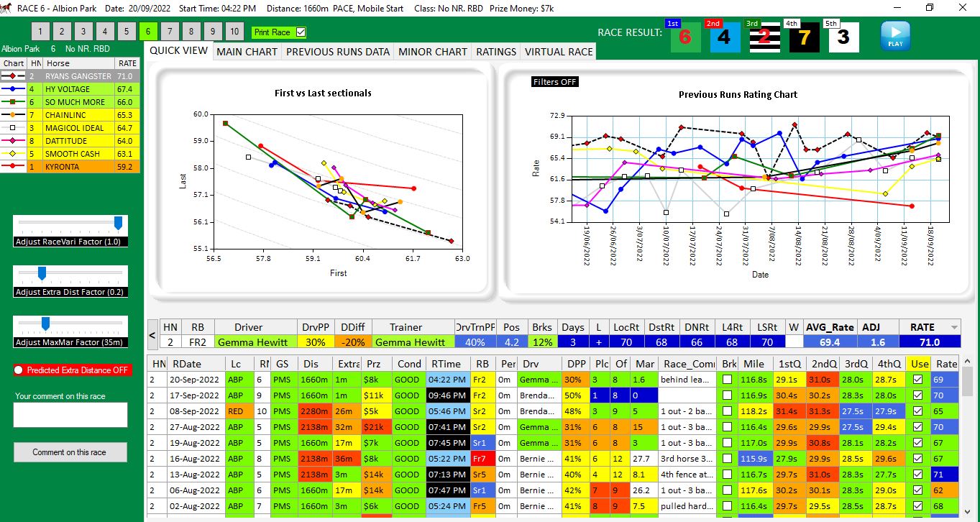
Task: Toggle the Print Race checkbox
Action: click(301, 32)
